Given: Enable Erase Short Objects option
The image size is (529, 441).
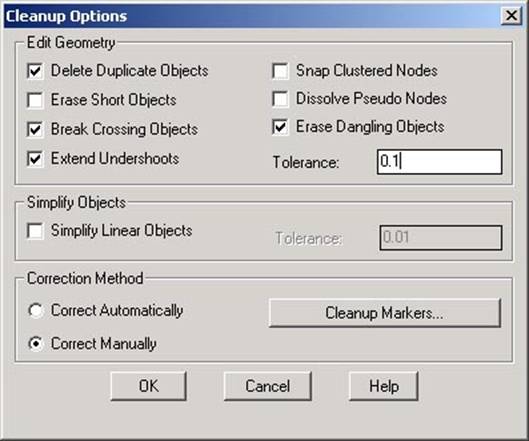Looking at the screenshot, I should [35, 100].
